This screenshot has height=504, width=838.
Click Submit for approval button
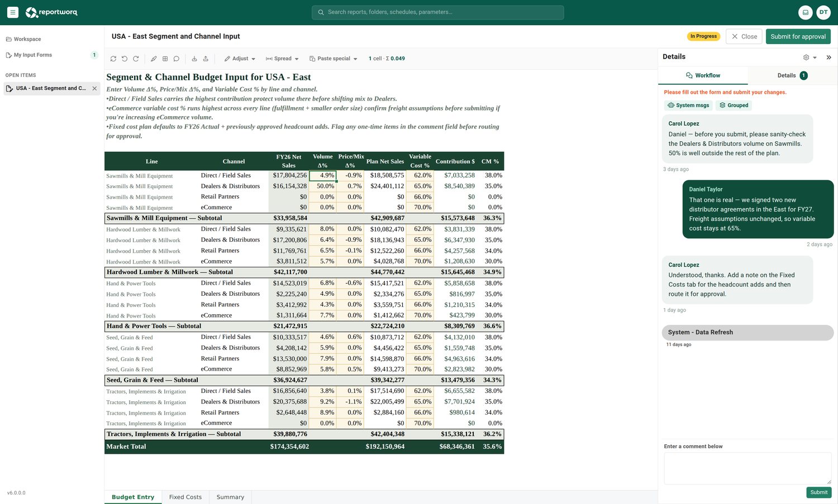798,36
